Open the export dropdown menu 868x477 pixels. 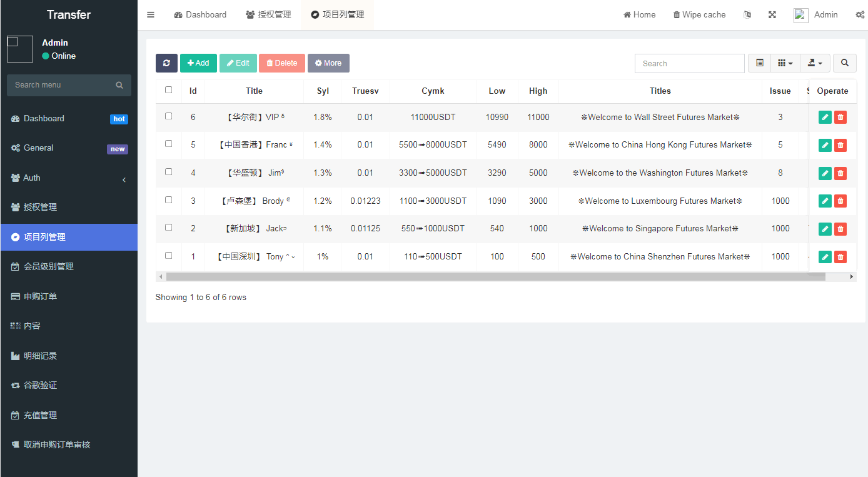[815, 63]
